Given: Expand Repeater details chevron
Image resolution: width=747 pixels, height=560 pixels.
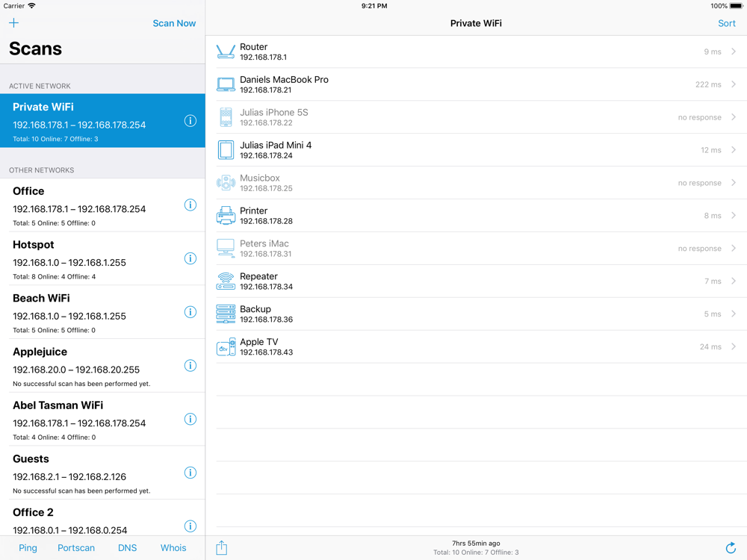Looking at the screenshot, I should point(734,281).
